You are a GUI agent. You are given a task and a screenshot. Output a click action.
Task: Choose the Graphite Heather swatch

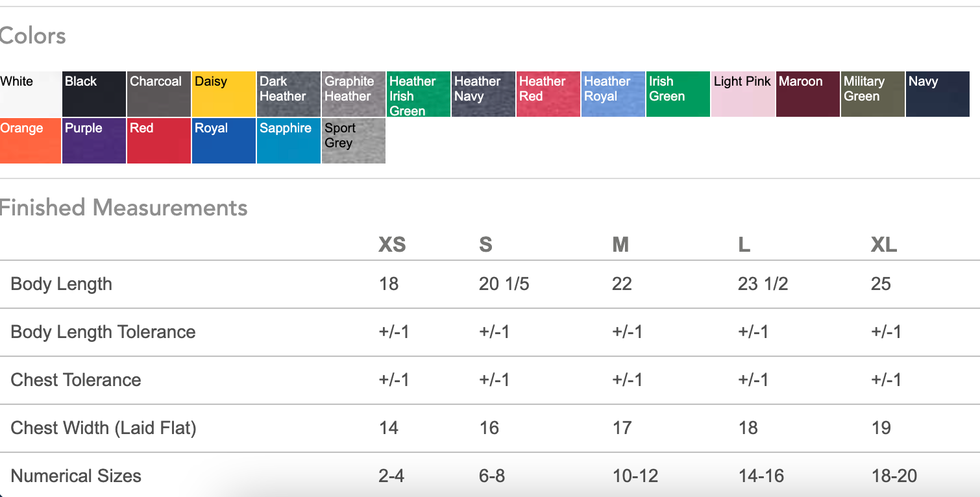pyautogui.click(x=354, y=94)
